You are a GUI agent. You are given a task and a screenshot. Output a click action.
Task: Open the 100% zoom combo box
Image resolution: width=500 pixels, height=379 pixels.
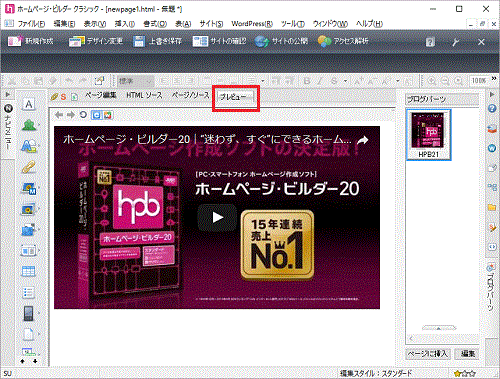479,81
